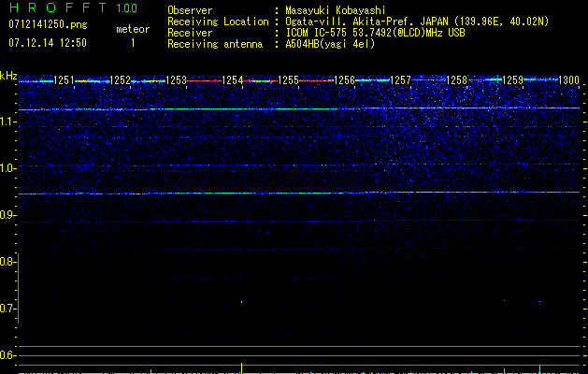Click the 0.9 frequency axis label

[x=7, y=215]
